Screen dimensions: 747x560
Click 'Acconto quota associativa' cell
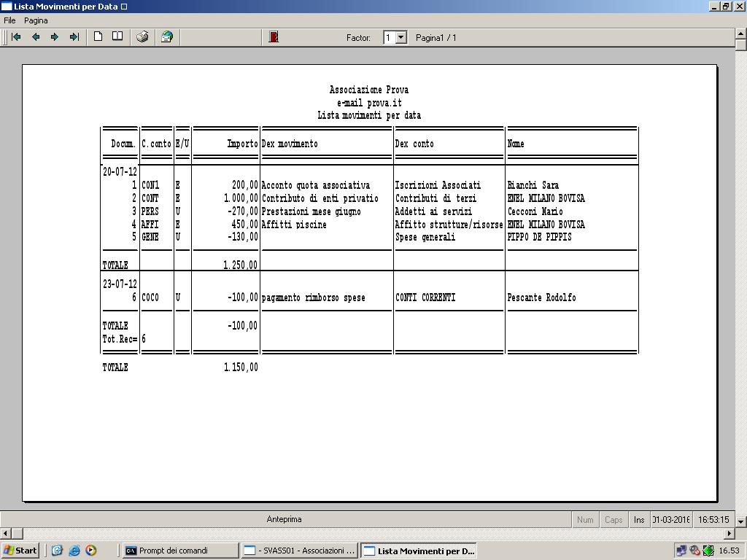click(x=315, y=184)
